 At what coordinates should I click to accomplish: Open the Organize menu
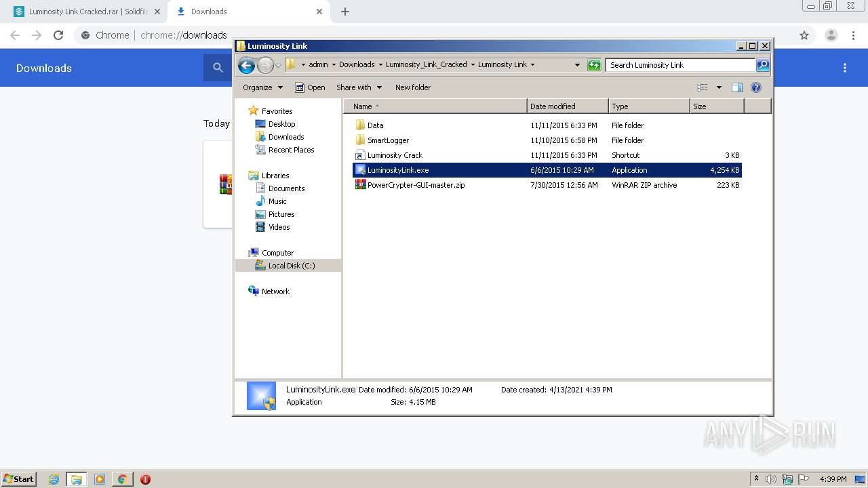[x=262, y=87]
